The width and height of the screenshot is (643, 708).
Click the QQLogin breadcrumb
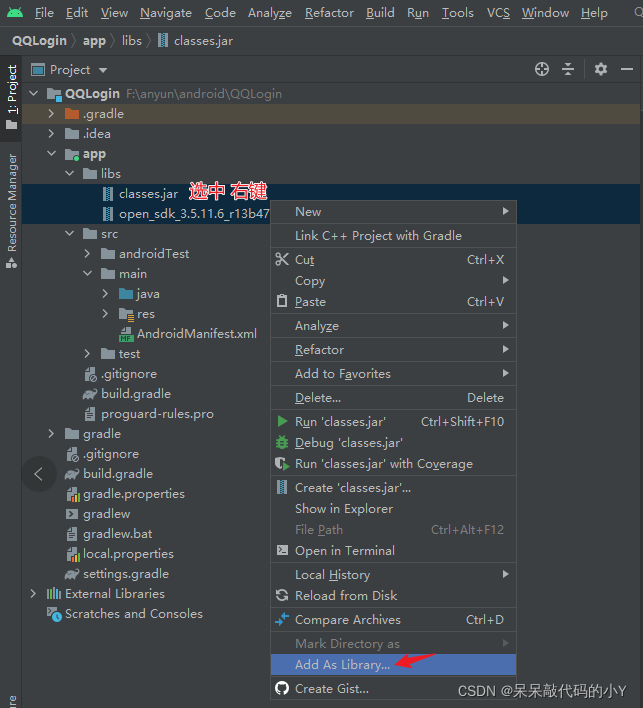coord(39,41)
